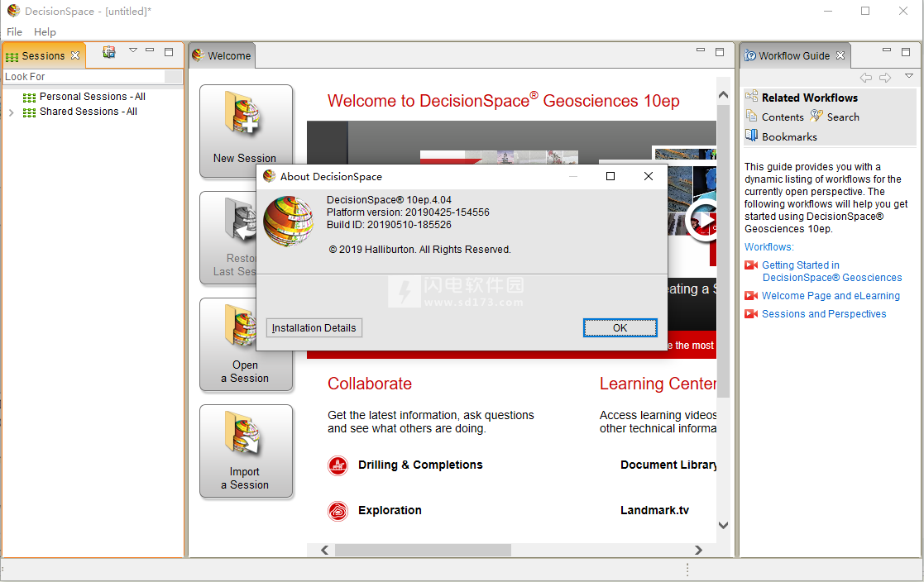Click the Workflow Guide back arrow
924x582 pixels.
(x=865, y=78)
